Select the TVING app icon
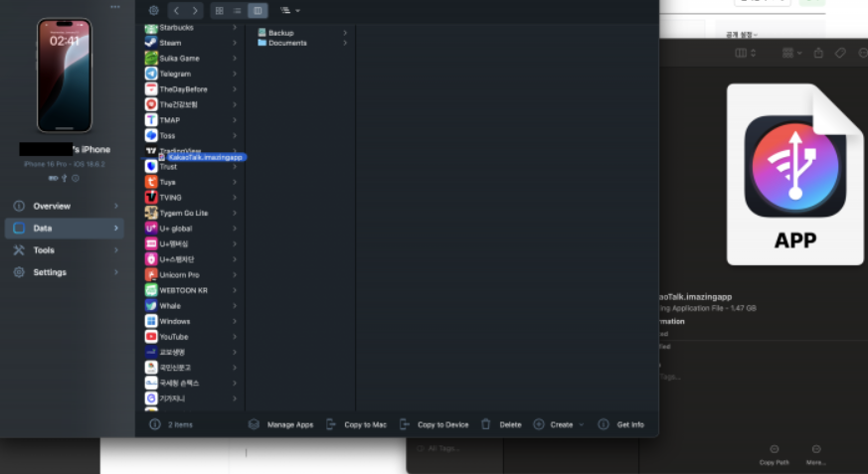The width and height of the screenshot is (868, 474). coord(151,198)
